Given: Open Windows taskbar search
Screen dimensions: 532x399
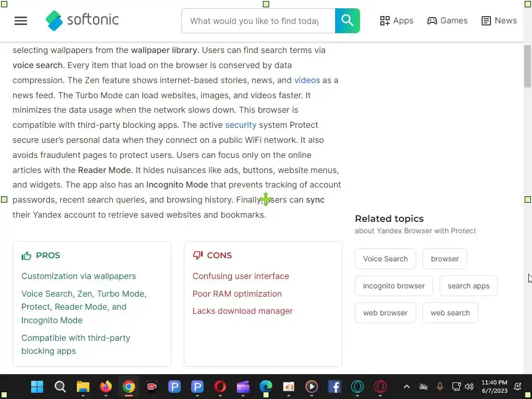Looking at the screenshot, I should [x=60, y=387].
